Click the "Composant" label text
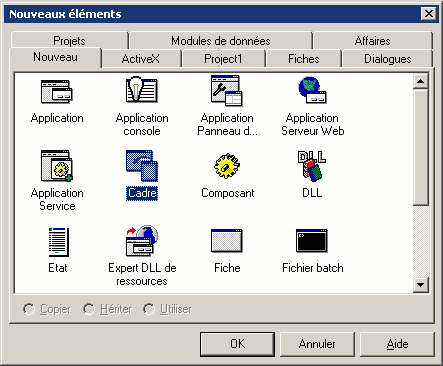Screen dimensions: 443x366 228,193
